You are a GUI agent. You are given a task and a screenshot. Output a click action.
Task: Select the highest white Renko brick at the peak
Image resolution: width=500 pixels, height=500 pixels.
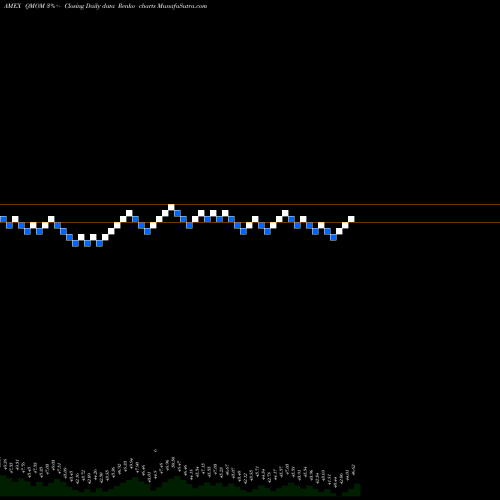point(171,207)
